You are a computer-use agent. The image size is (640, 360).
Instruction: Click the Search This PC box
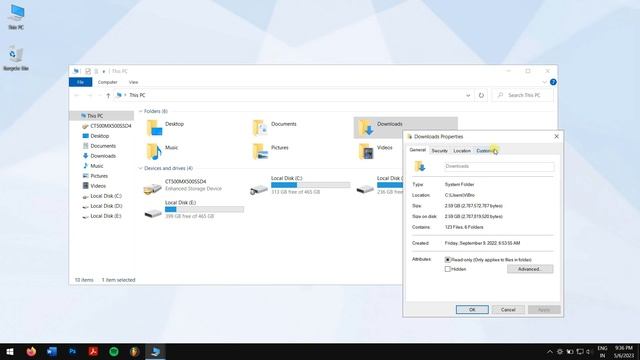523,95
